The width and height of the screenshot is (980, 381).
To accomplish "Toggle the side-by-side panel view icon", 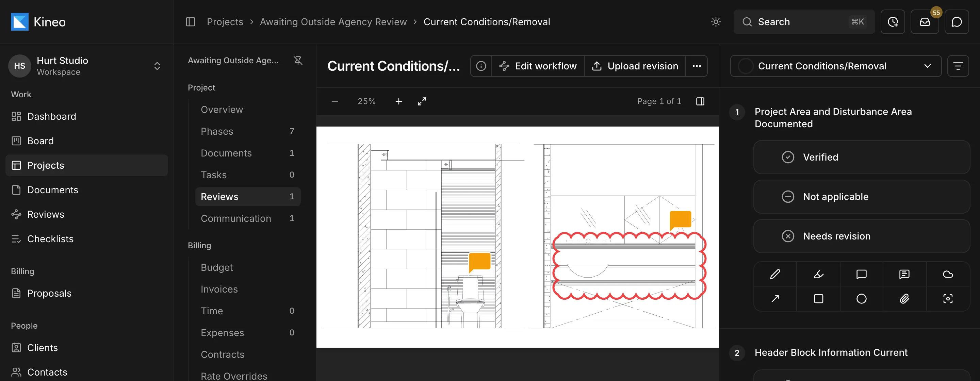I will (x=700, y=101).
